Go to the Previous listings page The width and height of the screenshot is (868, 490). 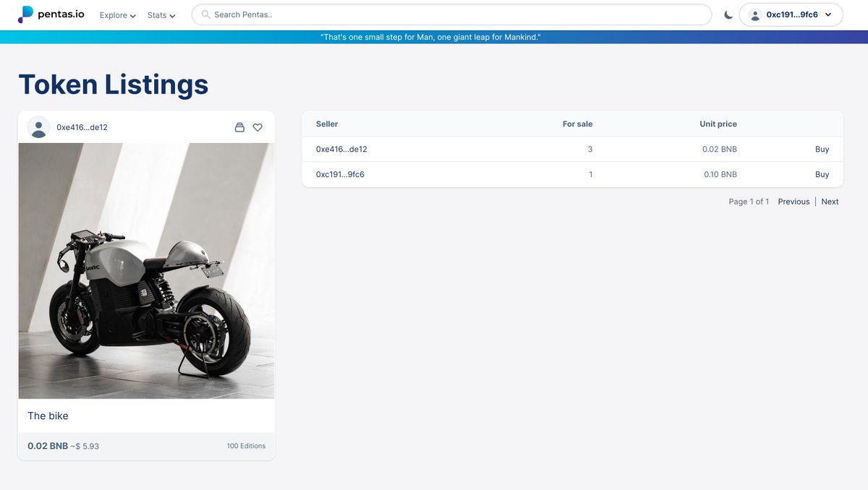(793, 202)
